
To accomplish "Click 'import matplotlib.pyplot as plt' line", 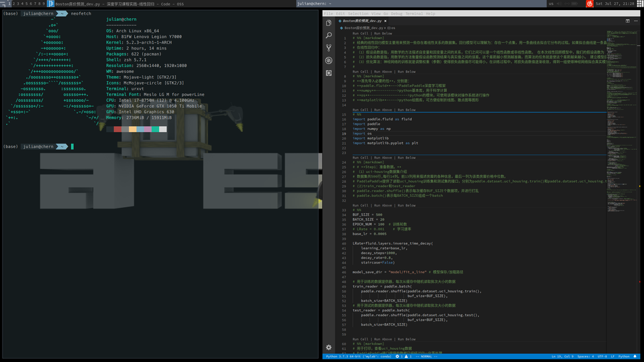I will click(x=385, y=143).
